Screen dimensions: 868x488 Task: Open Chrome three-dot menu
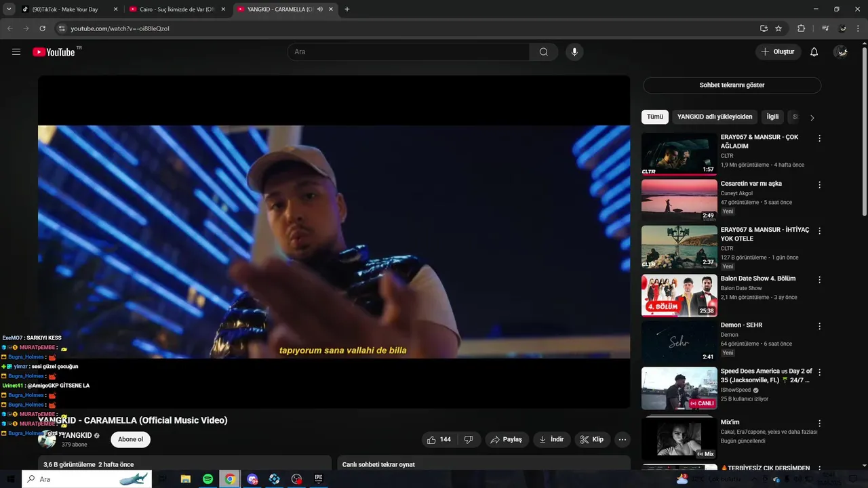(x=859, y=28)
